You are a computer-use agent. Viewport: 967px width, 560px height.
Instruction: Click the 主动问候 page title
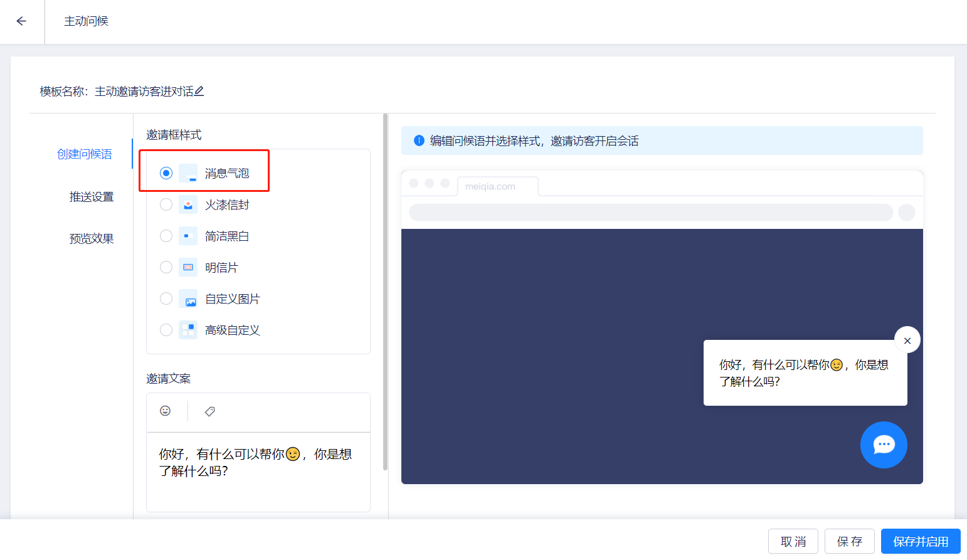pos(87,21)
